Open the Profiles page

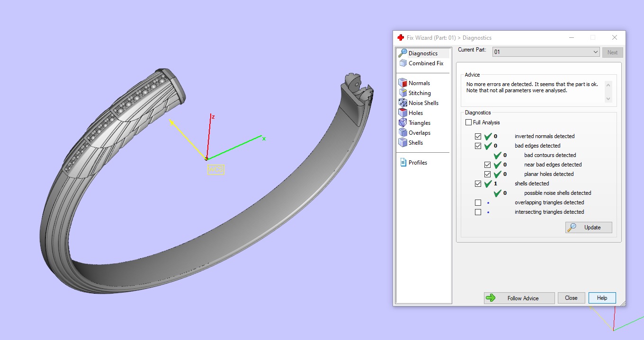[418, 163]
